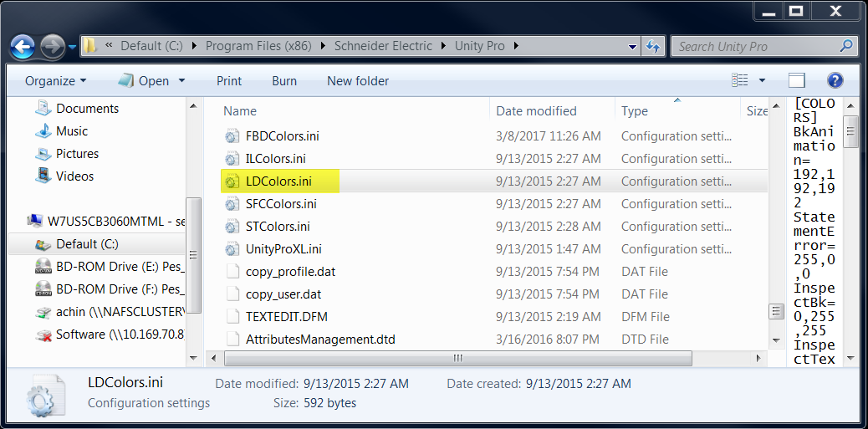
Task: Click Print in the toolbar
Action: pyautogui.click(x=229, y=81)
